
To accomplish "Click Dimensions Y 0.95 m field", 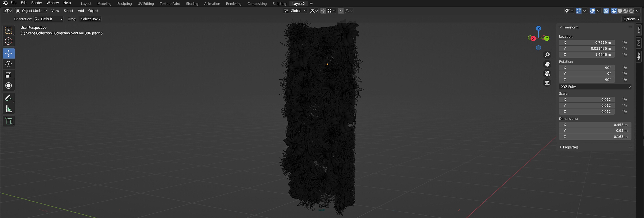I will pos(595,131).
